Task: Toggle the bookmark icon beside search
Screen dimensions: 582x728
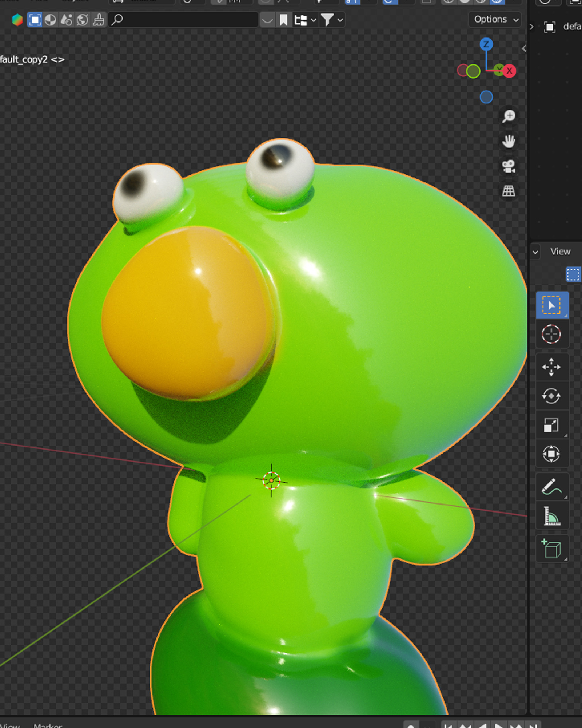Action: 283,20
